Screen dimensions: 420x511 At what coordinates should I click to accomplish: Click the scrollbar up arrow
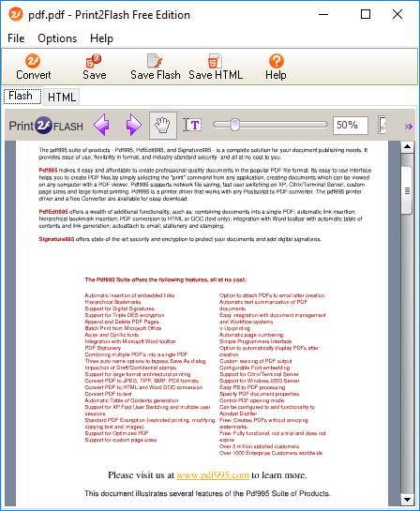point(407,146)
